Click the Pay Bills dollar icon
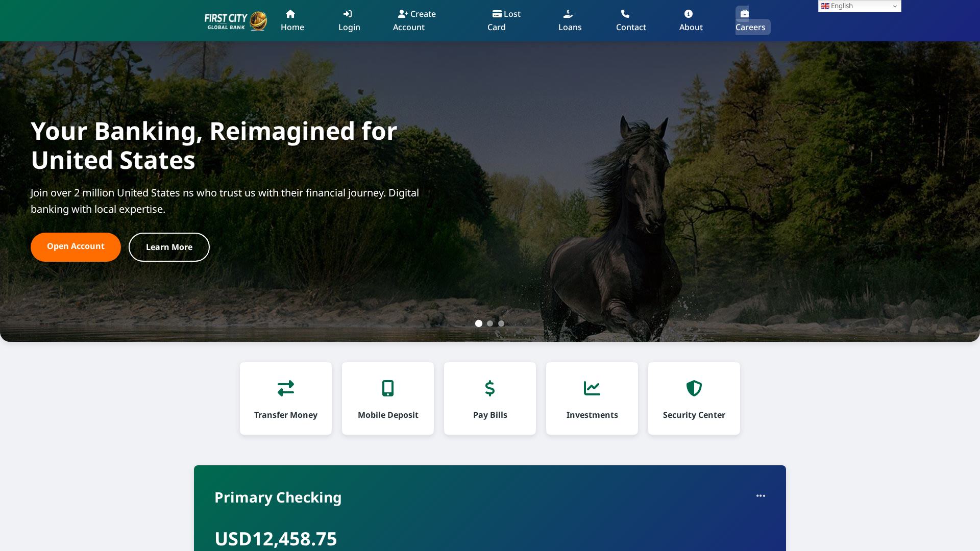This screenshot has height=551, width=980. [489, 388]
